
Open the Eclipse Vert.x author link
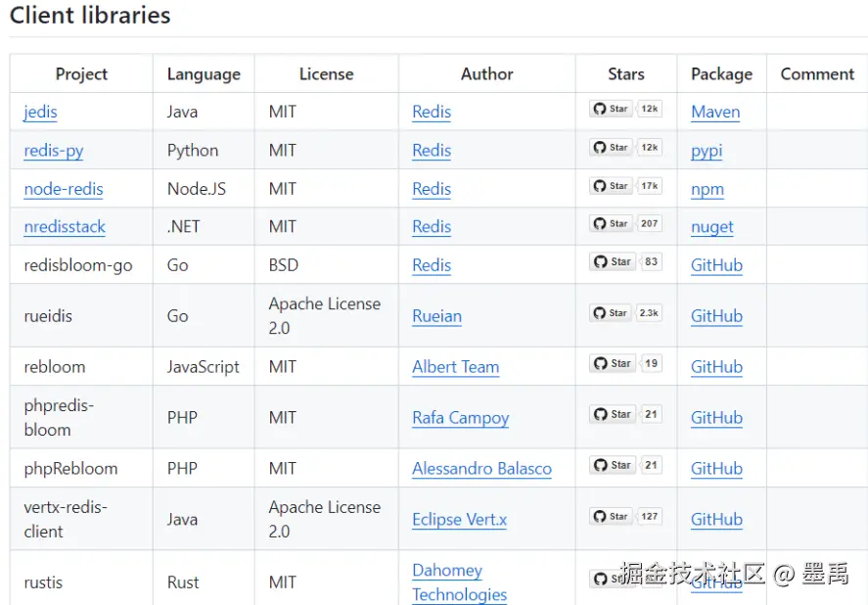(459, 519)
